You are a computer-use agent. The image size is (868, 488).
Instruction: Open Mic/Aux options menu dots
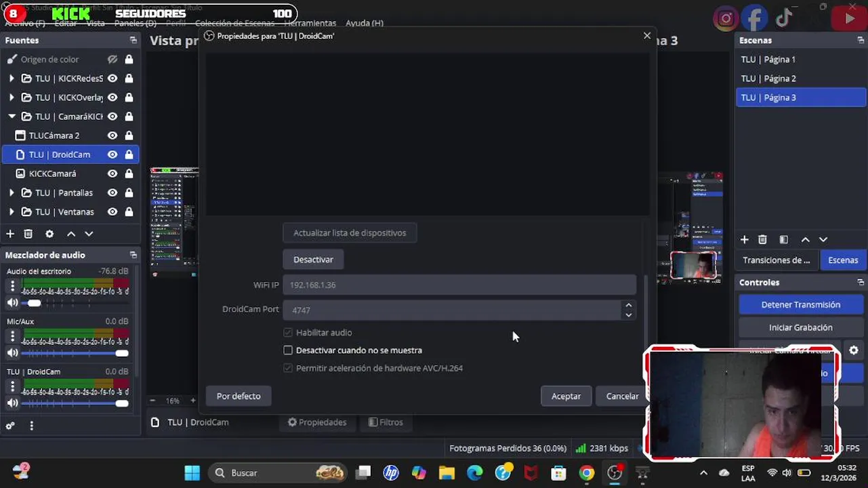[12, 337]
